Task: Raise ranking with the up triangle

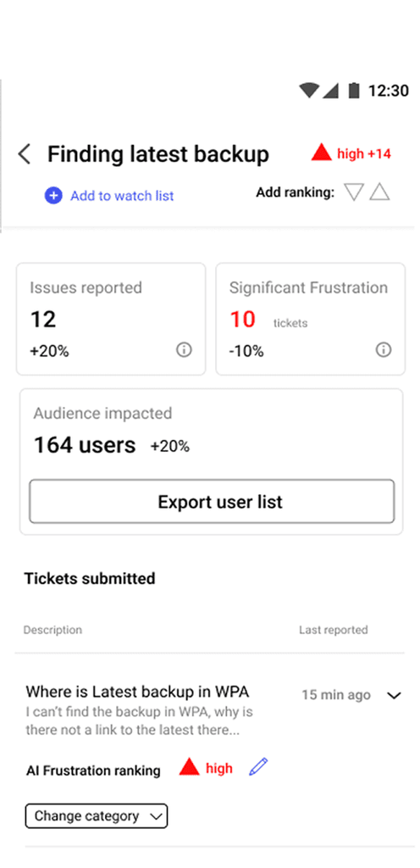Action: (379, 192)
